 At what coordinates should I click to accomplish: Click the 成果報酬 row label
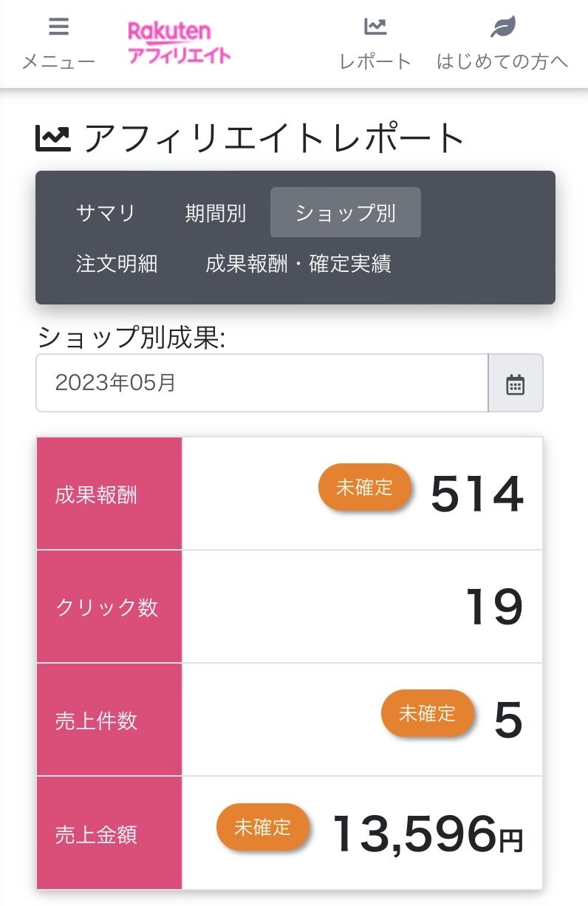click(x=96, y=494)
